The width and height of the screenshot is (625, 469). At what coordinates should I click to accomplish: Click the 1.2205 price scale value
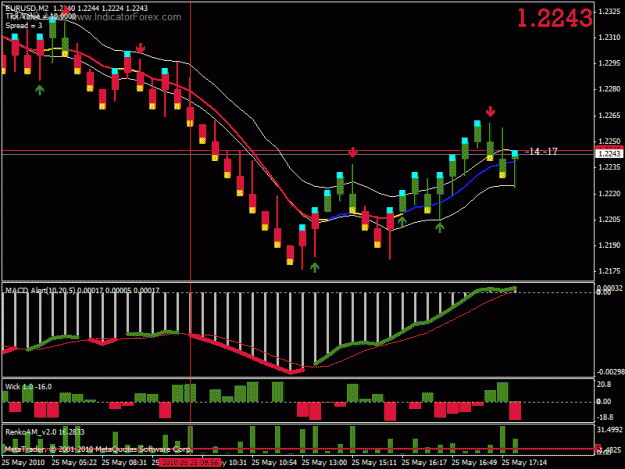pyautogui.click(x=610, y=220)
